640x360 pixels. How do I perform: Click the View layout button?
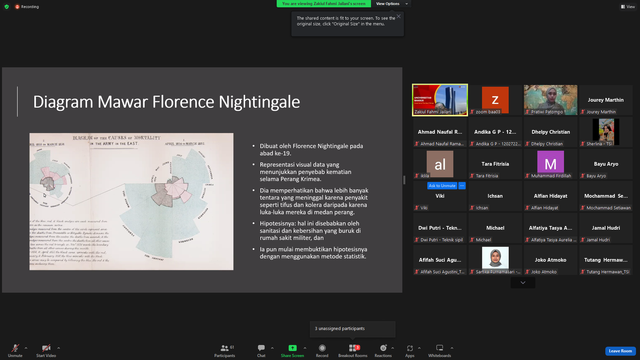628,7
